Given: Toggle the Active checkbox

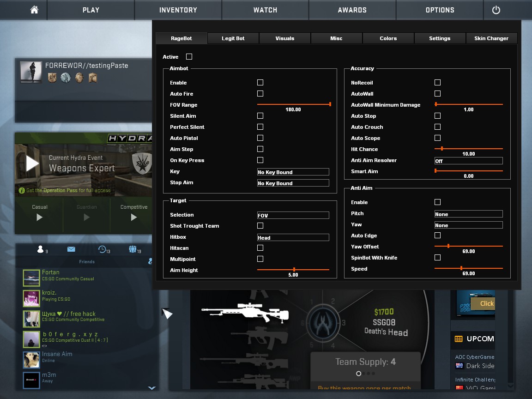Looking at the screenshot, I should coord(189,57).
